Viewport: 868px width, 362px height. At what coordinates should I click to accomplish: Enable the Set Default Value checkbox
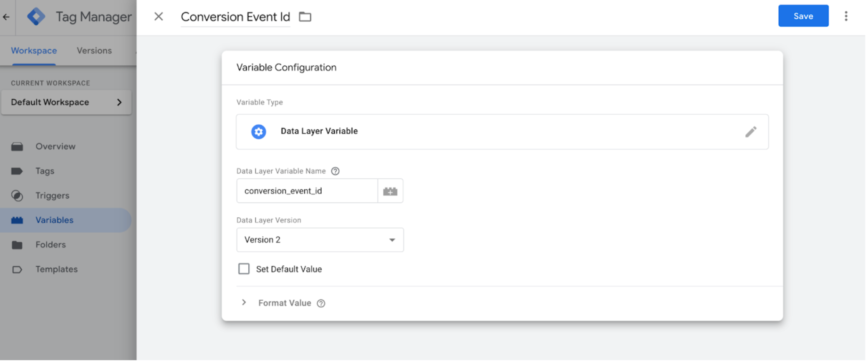click(244, 269)
